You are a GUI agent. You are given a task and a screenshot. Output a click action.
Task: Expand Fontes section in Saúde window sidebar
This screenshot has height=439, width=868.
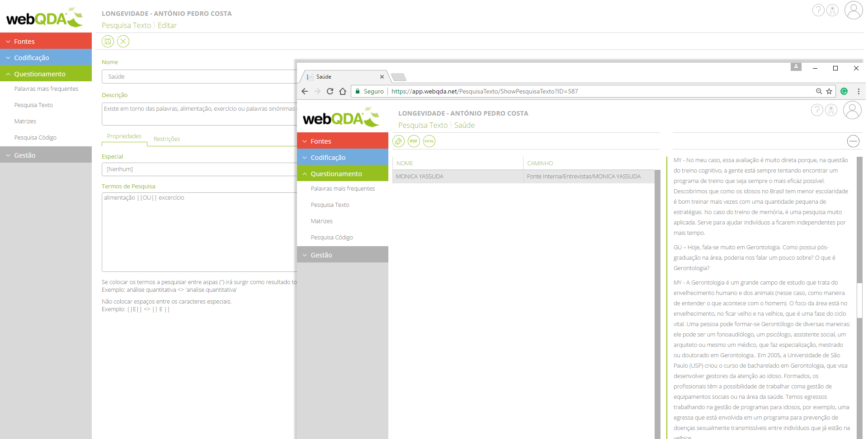click(343, 141)
